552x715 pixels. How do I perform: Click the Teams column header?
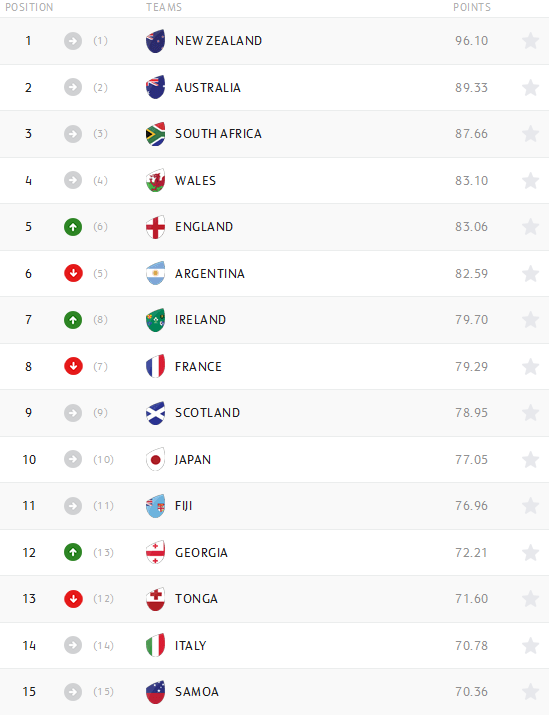pyautogui.click(x=164, y=7)
